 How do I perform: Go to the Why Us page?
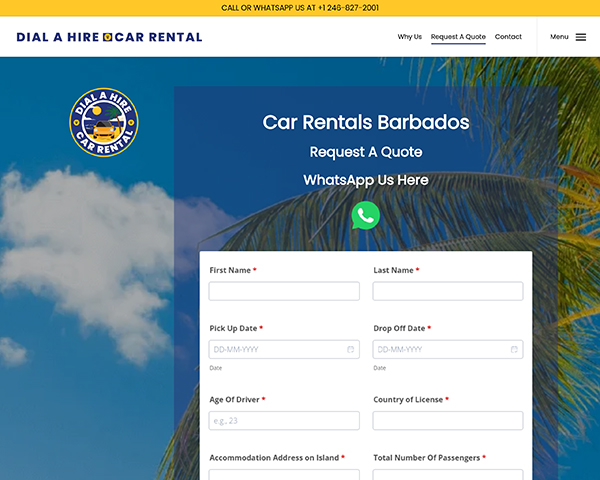click(409, 37)
